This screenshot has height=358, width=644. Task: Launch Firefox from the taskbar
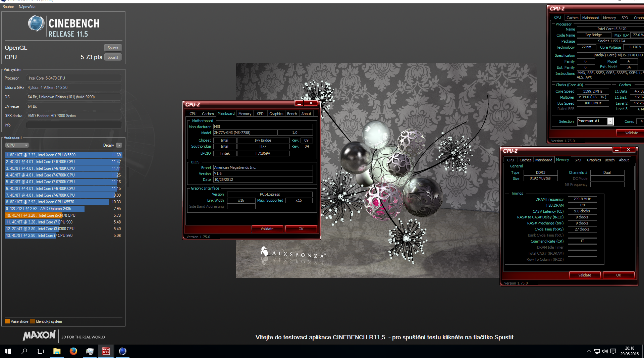(73, 351)
